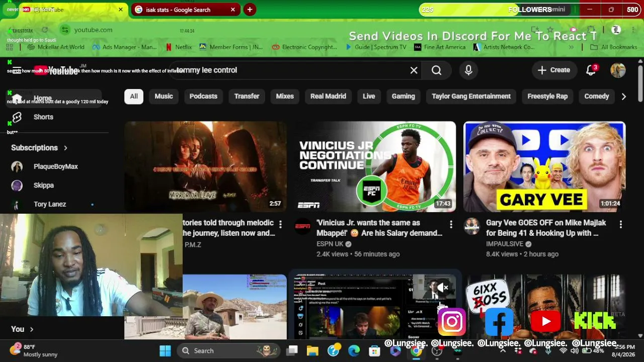This screenshot has height=362, width=644.
Task: Start voice search with the microphone icon
Action: pyautogui.click(x=468, y=70)
